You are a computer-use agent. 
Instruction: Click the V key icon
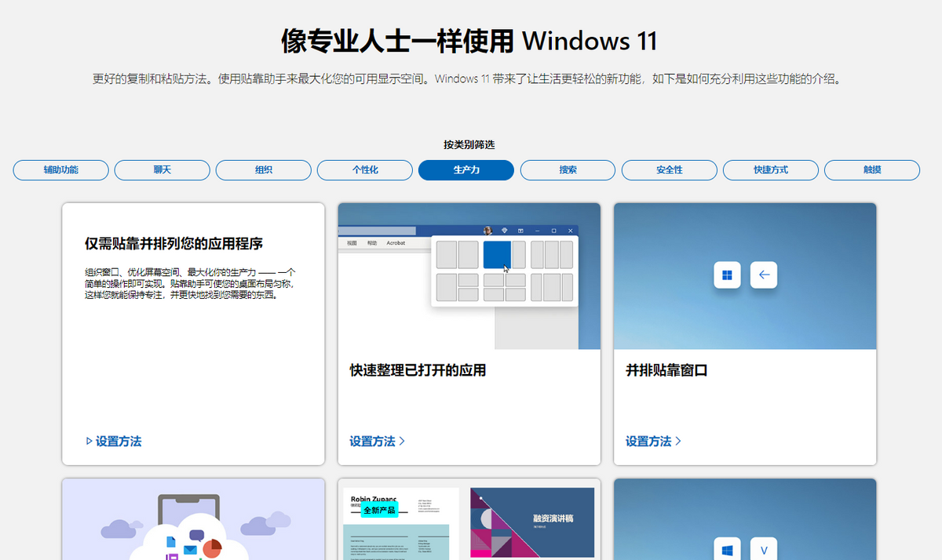click(764, 549)
